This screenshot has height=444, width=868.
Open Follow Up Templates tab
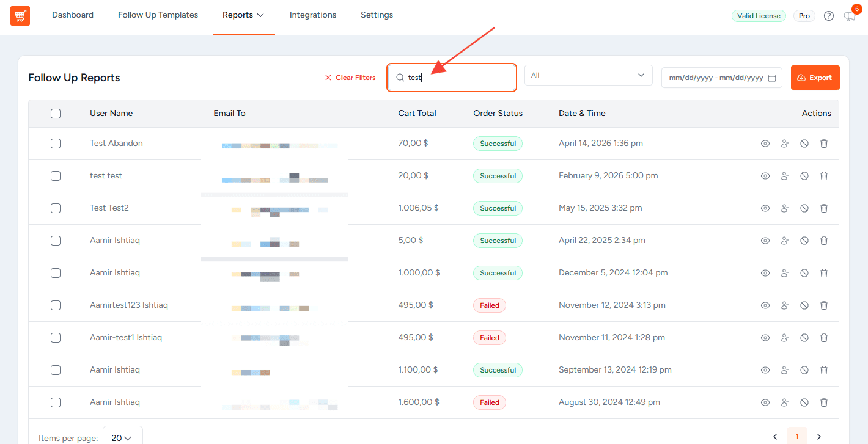[x=158, y=15]
